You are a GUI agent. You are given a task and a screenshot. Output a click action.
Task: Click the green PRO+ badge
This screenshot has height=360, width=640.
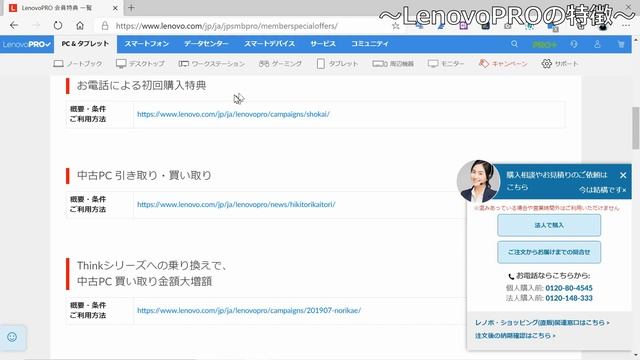[544, 44]
